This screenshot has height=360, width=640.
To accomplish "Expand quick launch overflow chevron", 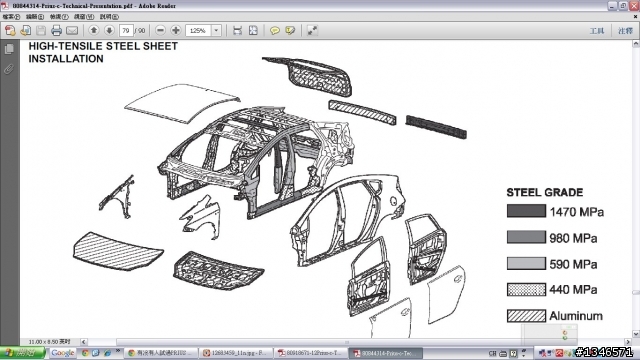I will 118,351.
